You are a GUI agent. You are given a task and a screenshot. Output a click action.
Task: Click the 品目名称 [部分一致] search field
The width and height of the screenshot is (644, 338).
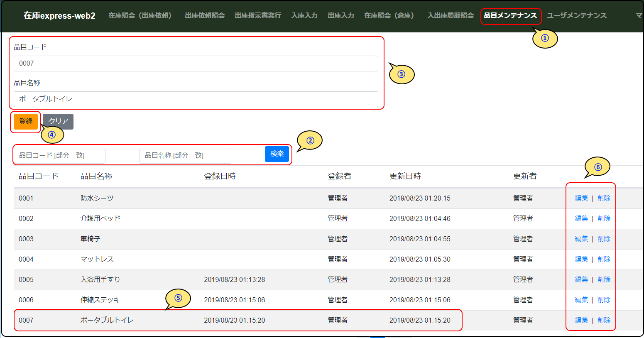pyautogui.click(x=185, y=156)
